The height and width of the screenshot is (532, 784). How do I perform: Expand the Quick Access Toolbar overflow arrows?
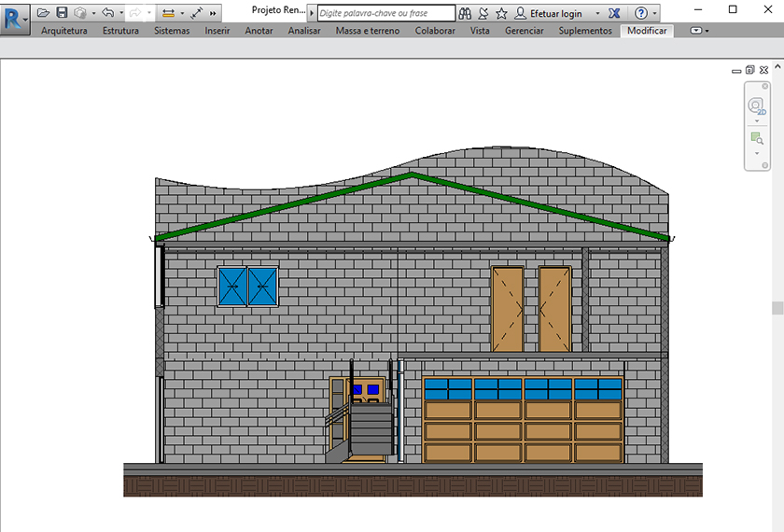coord(214,14)
